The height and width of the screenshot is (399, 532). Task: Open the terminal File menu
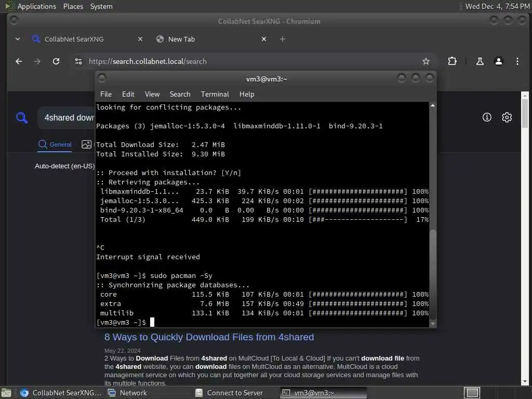[x=106, y=95]
